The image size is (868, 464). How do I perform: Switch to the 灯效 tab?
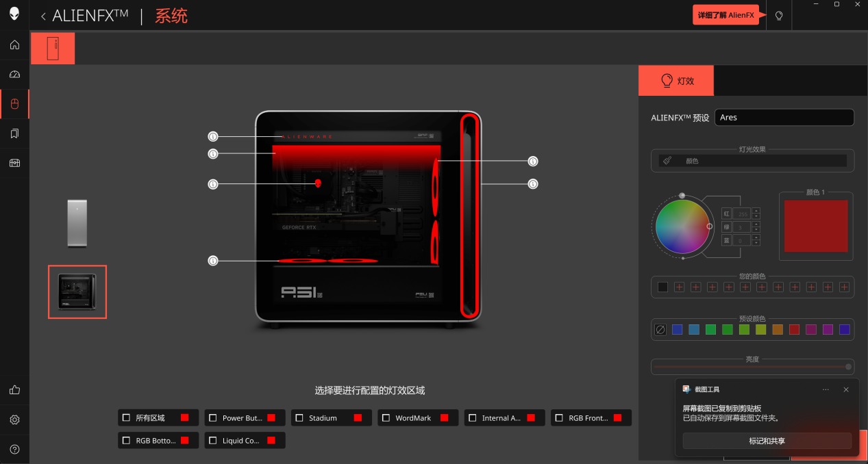pos(676,81)
